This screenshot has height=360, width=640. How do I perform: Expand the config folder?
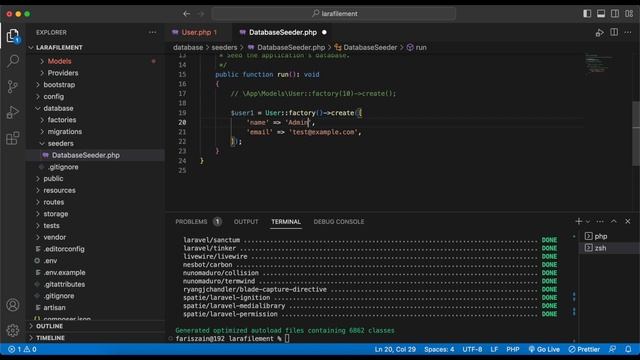[x=96, y=97]
